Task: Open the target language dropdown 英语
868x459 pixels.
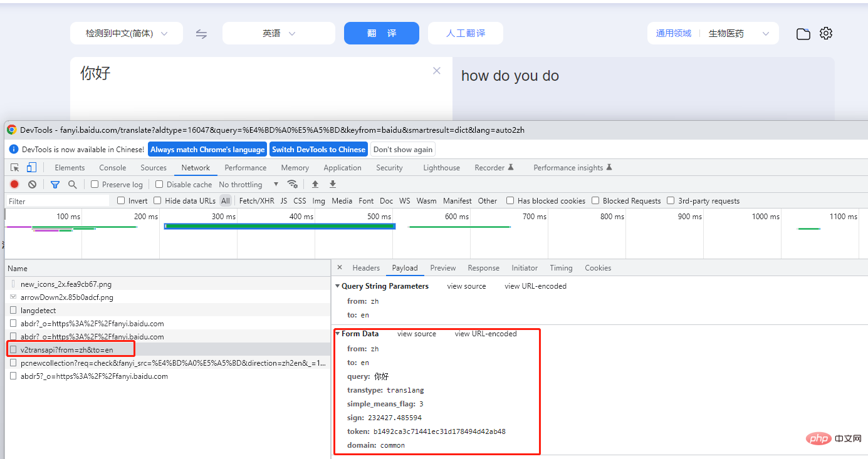Action: point(279,33)
